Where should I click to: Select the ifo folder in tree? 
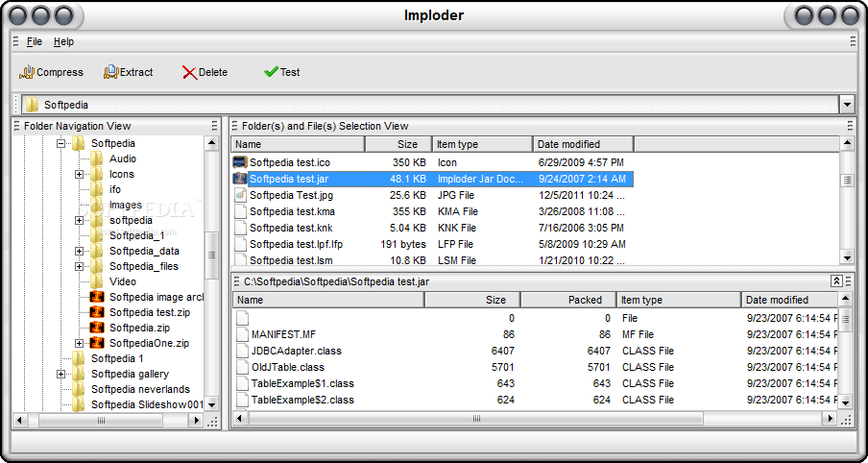point(115,189)
